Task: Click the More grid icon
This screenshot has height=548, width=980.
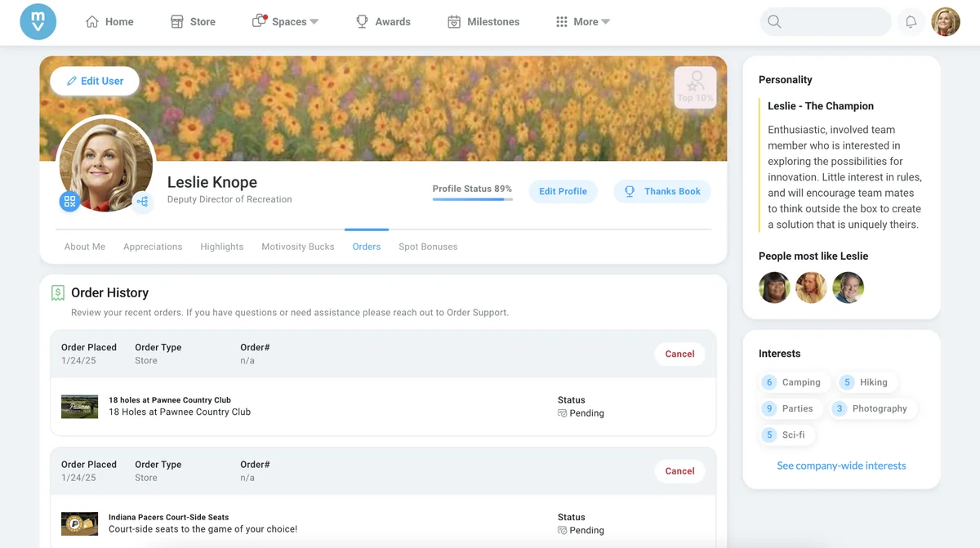Action: [x=562, y=22]
